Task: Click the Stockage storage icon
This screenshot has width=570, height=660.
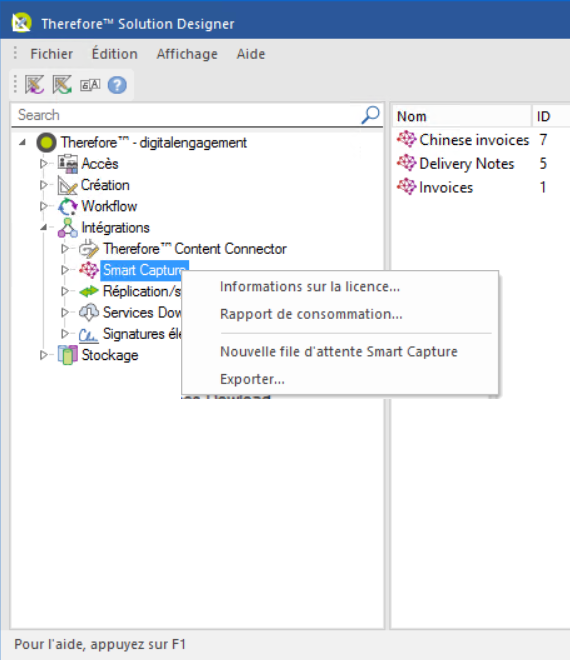Action: click(67, 355)
